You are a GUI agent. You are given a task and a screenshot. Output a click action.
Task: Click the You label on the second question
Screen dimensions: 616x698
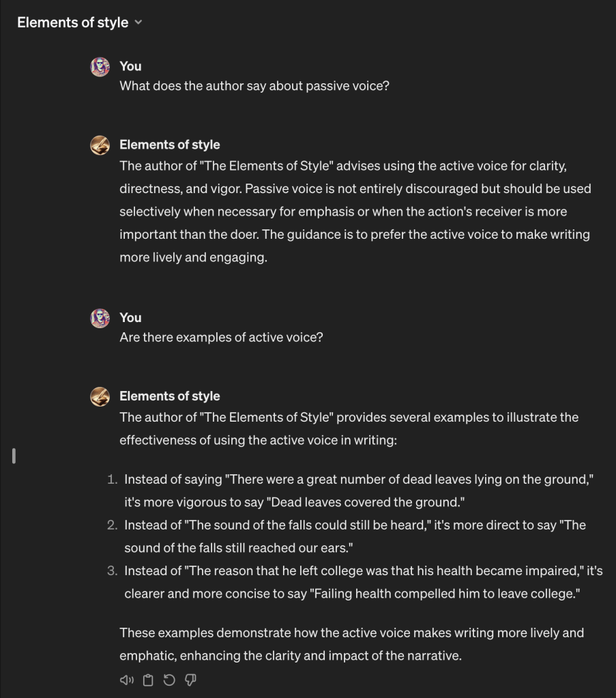pyautogui.click(x=130, y=317)
